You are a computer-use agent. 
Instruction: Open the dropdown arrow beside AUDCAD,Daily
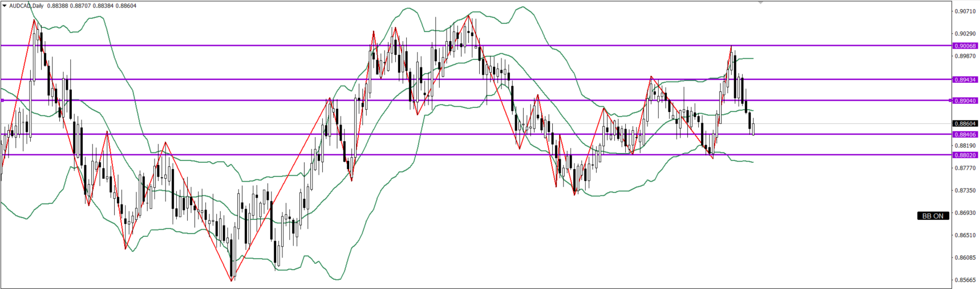(x=5, y=6)
